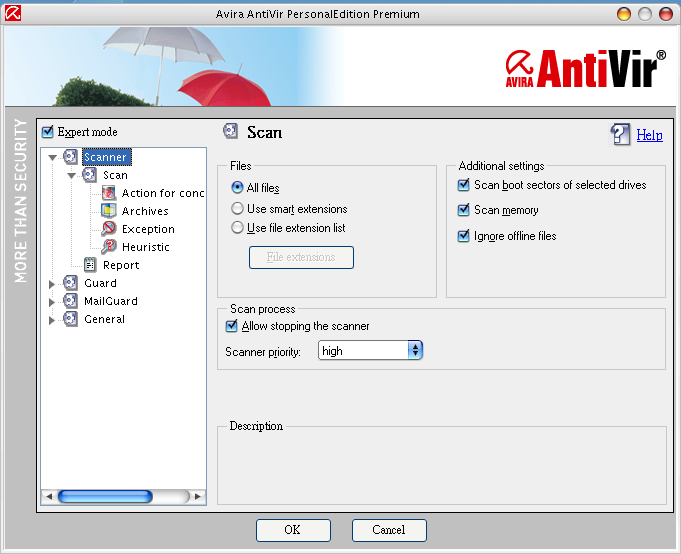Click the Help question mark icon
The image size is (681, 554).
tap(620, 134)
